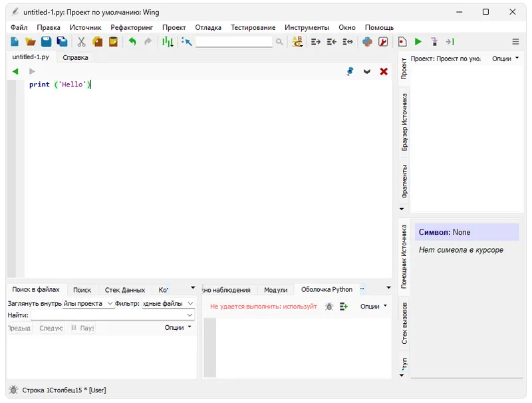Save all files using double floppy icon
This screenshot has height=403, width=532.
[x=62, y=42]
